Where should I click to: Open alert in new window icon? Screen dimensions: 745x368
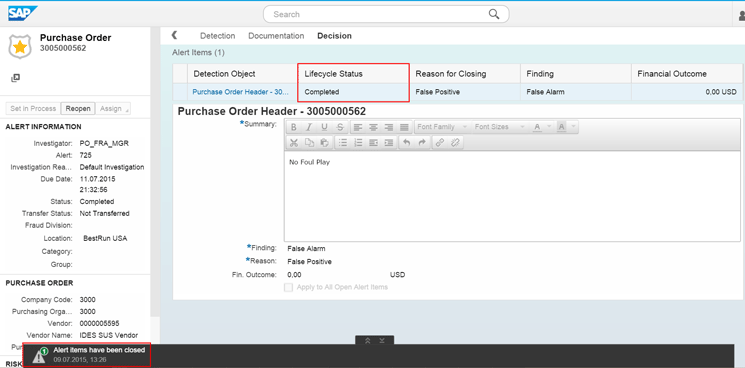click(15, 77)
